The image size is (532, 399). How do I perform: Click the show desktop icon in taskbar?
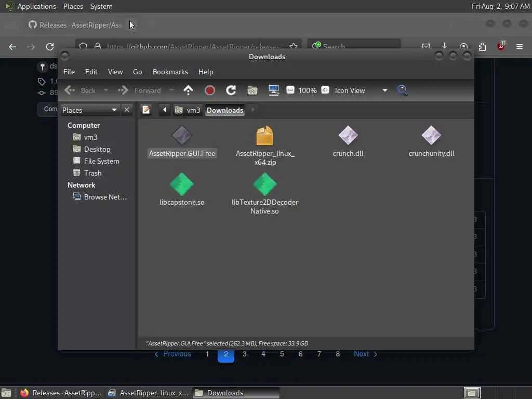[6, 393]
